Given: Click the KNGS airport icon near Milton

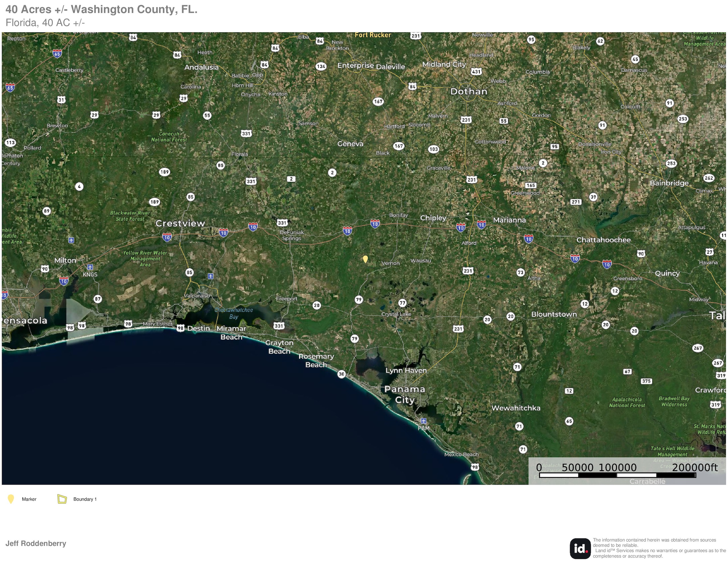Looking at the screenshot, I should click(90, 267).
